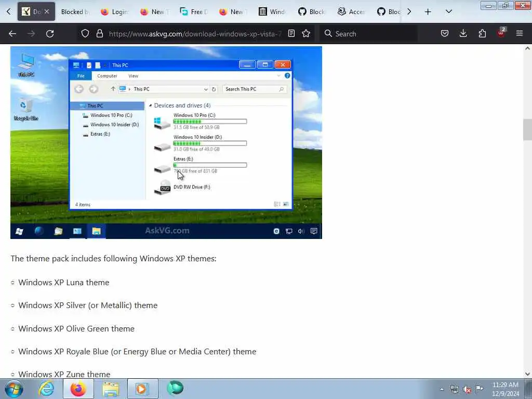Open the tracking protection shield icon
532x399 pixels.
pos(85,34)
